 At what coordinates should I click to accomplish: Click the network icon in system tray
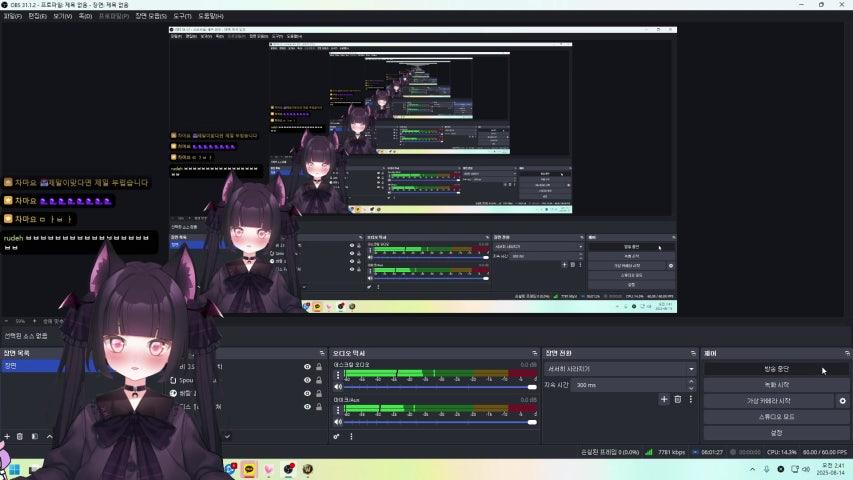point(795,469)
